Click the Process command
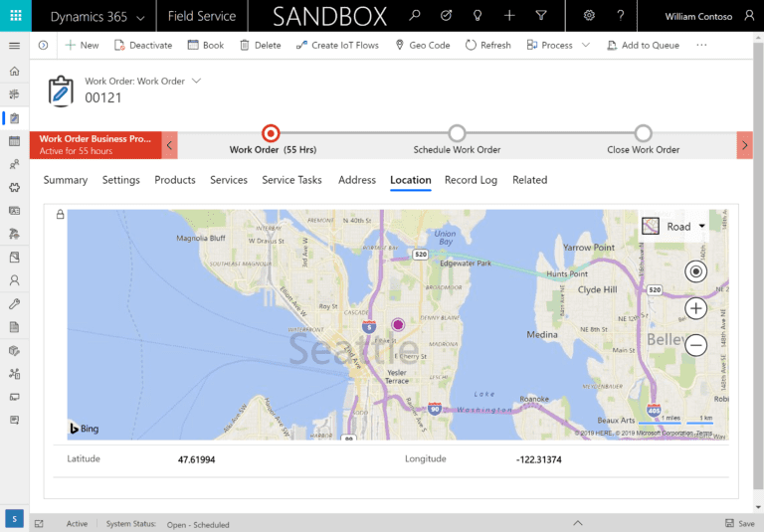The width and height of the screenshot is (764, 532). (549, 46)
